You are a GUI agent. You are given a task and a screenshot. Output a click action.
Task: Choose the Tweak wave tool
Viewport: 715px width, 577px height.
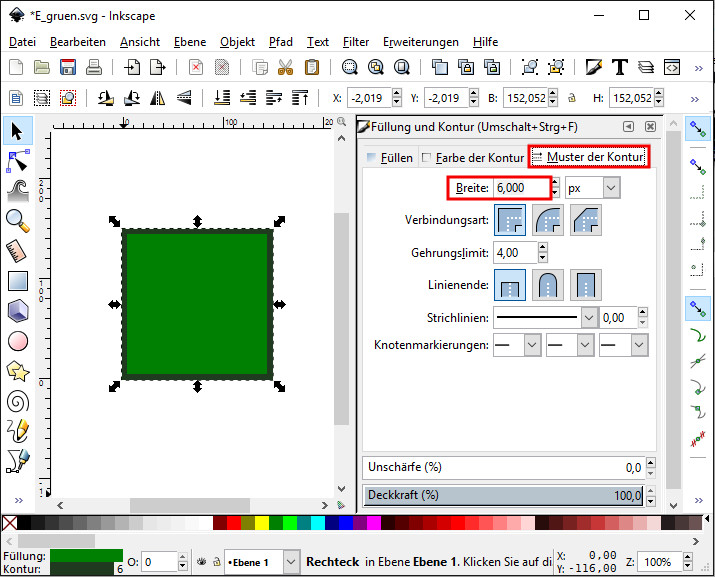click(18, 191)
